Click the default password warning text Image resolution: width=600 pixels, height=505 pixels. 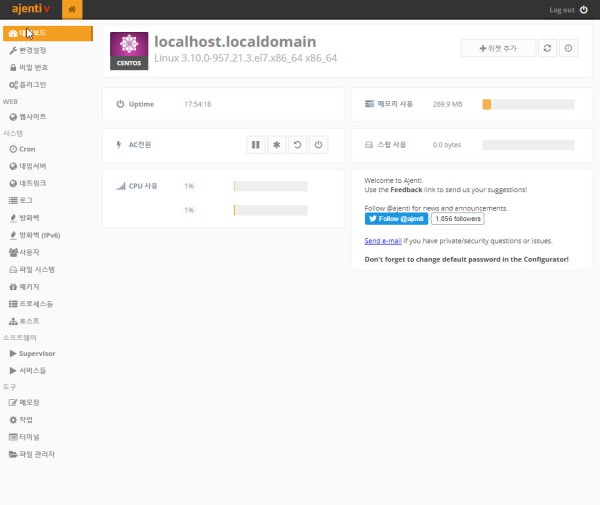point(466,260)
